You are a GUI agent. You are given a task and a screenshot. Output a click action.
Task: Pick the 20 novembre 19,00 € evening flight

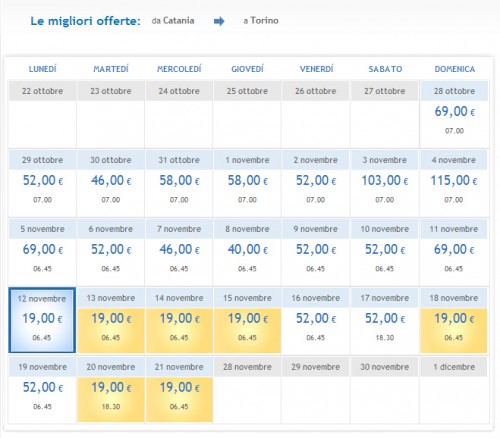pos(111,389)
